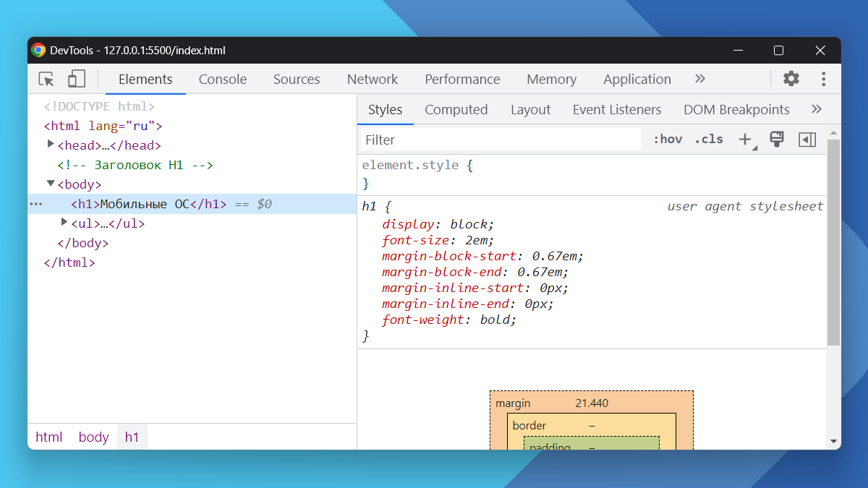The image size is (868, 488).
Task: Click the new style rule plus icon
Action: pos(745,140)
